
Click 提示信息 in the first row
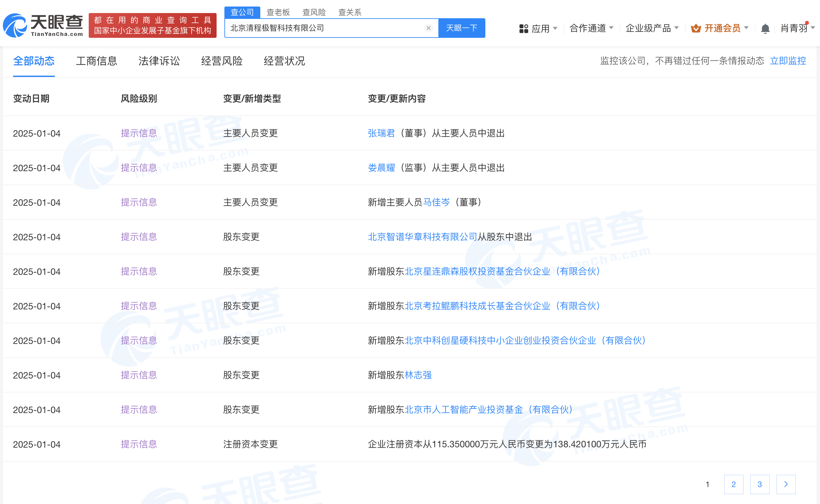click(x=139, y=133)
